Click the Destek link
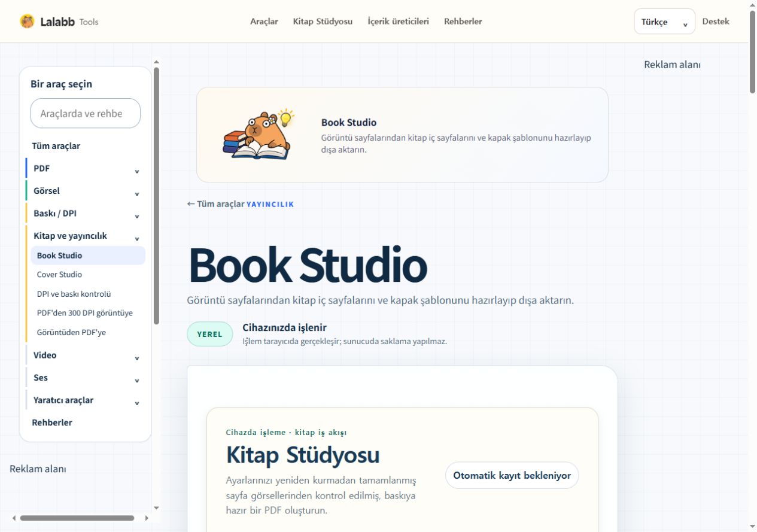The height and width of the screenshot is (532, 757). (x=716, y=22)
